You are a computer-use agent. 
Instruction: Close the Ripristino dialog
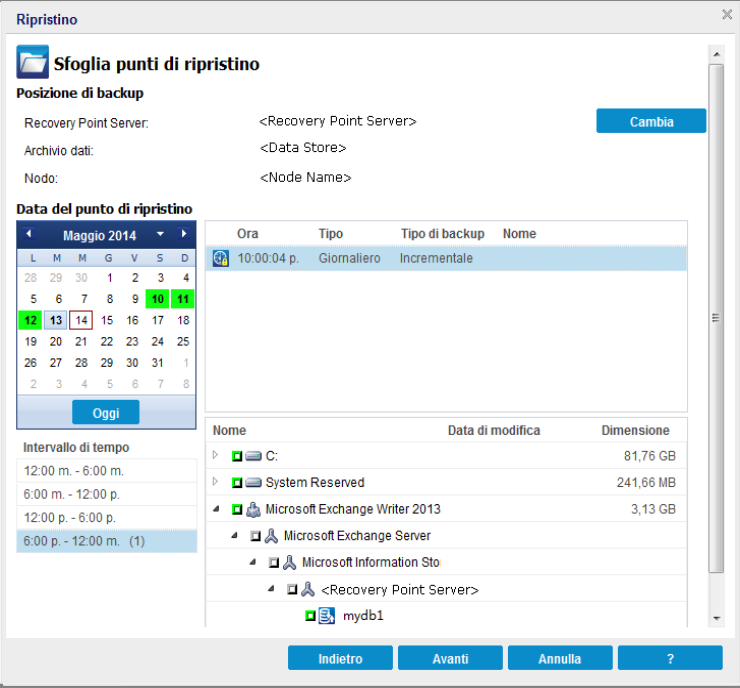pos(727,15)
